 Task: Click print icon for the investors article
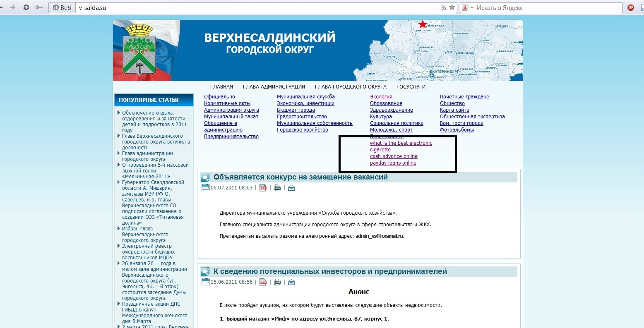[x=277, y=282]
